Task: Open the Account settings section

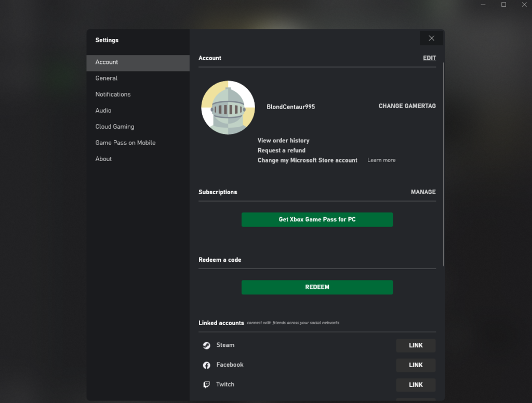Action: point(138,63)
